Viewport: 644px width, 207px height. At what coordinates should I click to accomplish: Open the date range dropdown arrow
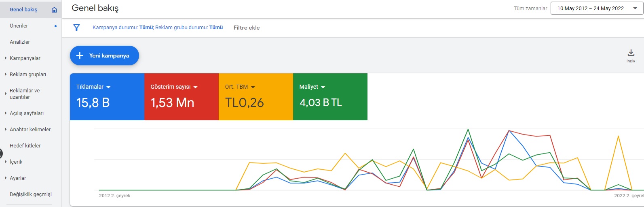pyautogui.click(x=635, y=9)
